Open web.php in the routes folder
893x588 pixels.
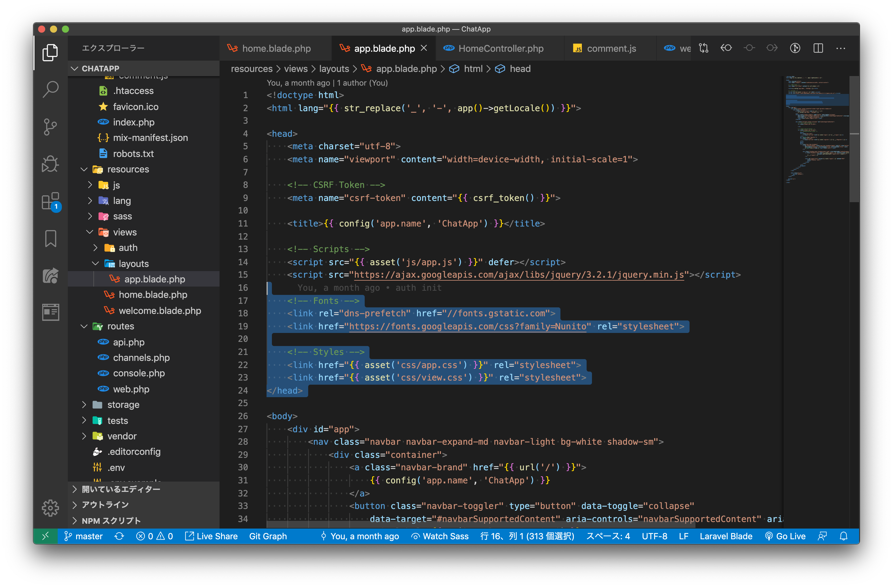[x=144, y=389]
